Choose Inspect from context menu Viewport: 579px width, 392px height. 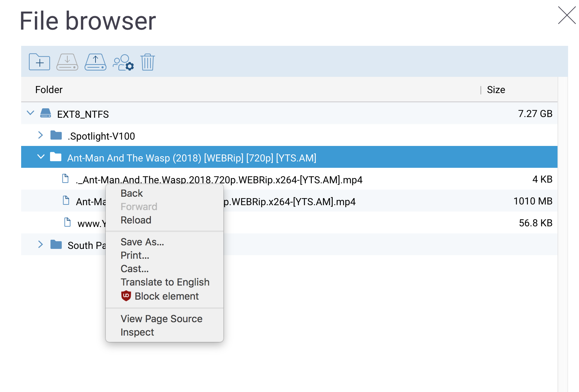165,332
